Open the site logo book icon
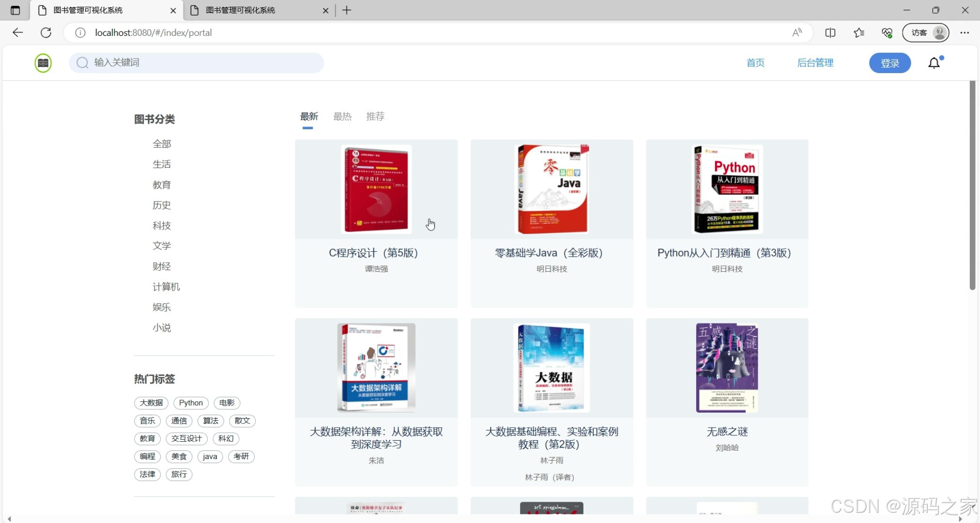Screen dimensions: 980x523 pos(43,62)
